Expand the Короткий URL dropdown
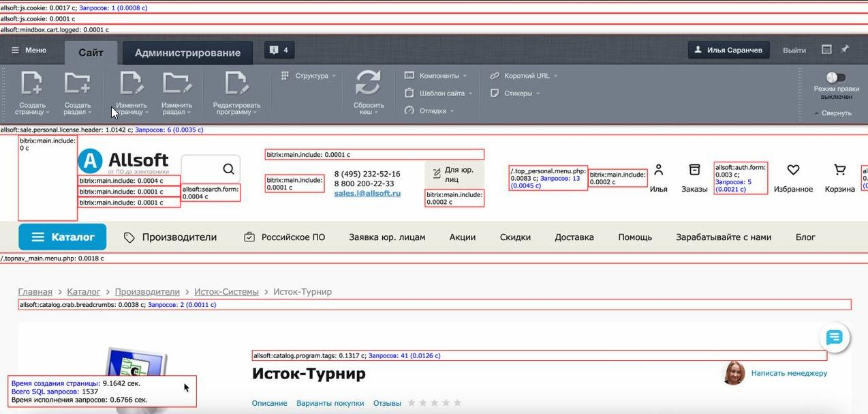Screen dimensions: 868x414 pyautogui.click(x=524, y=76)
